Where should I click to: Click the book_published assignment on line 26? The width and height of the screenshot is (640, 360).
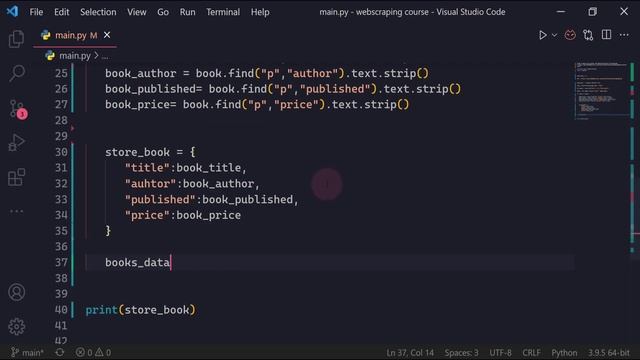pyautogui.click(x=283, y=89)
